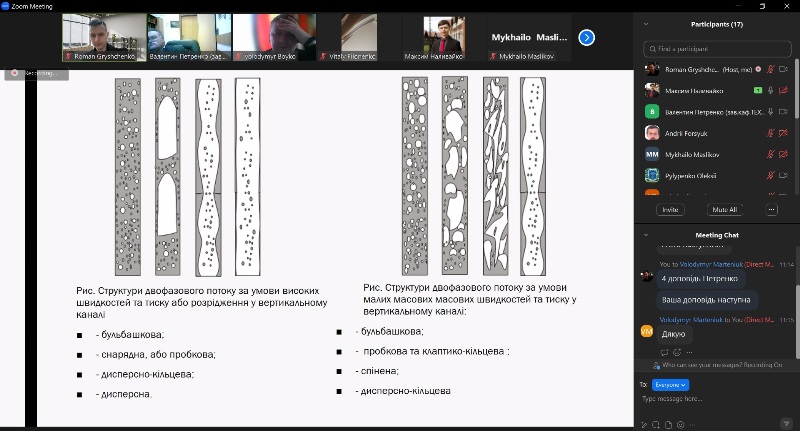Attach a file in chat

tap(668, 424)
